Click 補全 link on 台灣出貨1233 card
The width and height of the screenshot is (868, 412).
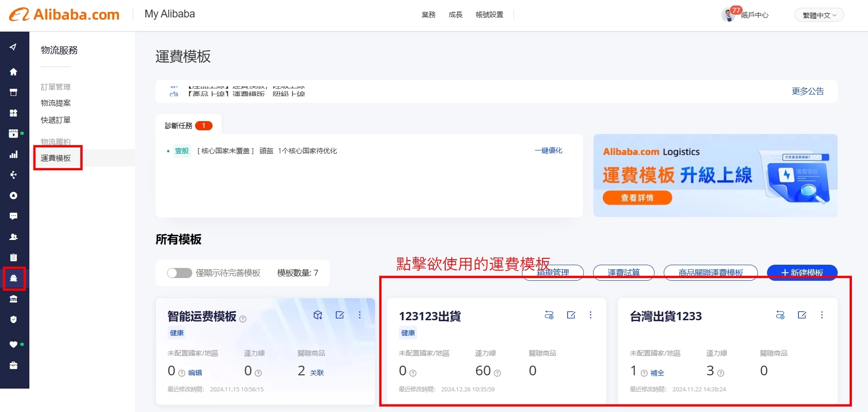657,373
